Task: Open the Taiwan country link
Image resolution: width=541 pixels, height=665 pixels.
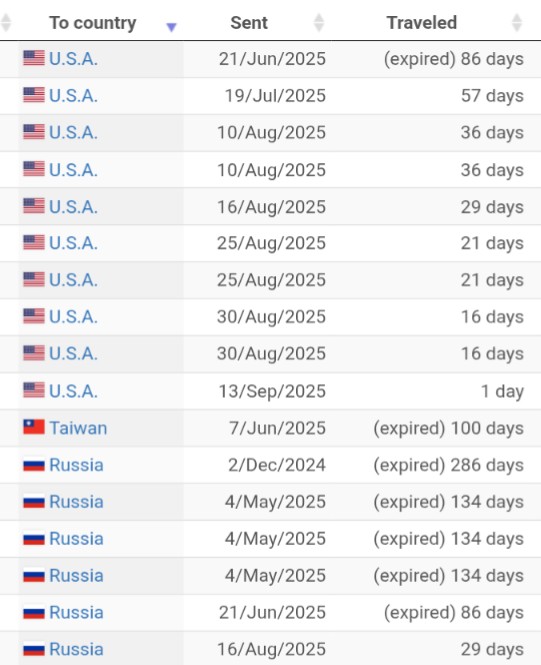Action: [78, 428]
